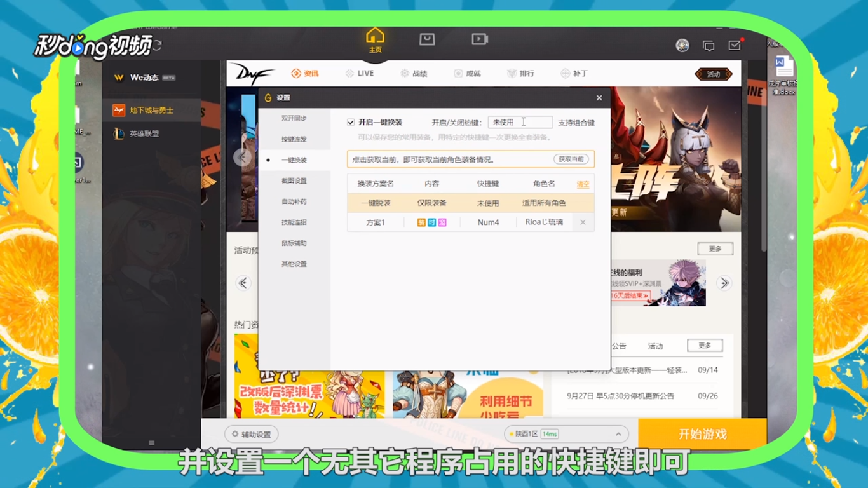Click activity carousel left arrow
868x488 pixels.
[x=243, y=283]
